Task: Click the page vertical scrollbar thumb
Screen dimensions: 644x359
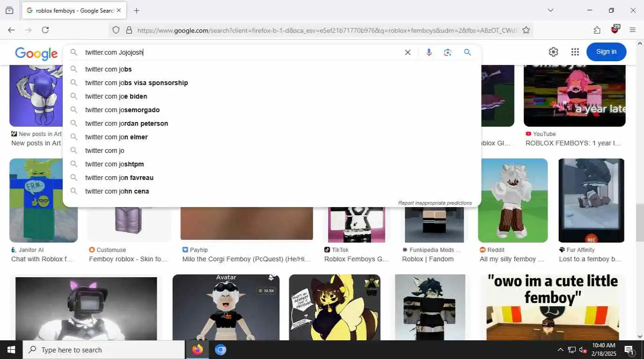Action: tap(640, 223)
